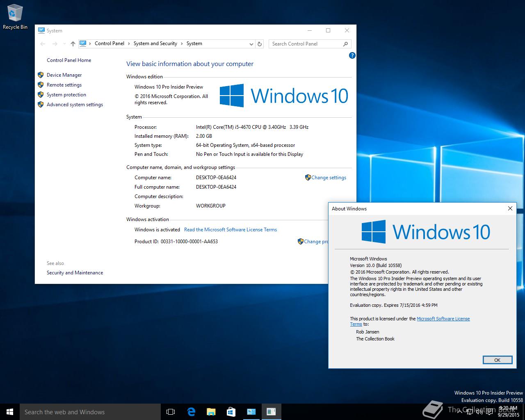525x420 pixels.
Task: Read the Microsoft Software License Terms
Action: coord(231,230)
